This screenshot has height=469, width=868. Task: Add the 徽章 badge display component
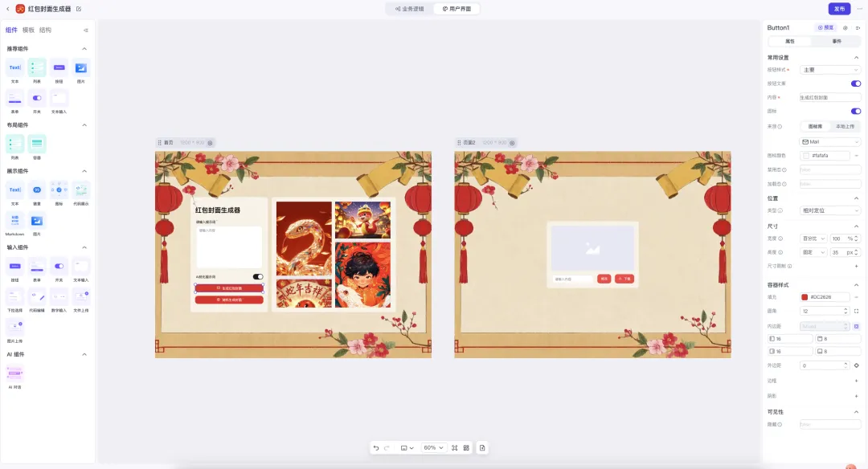tap(37, 190)
